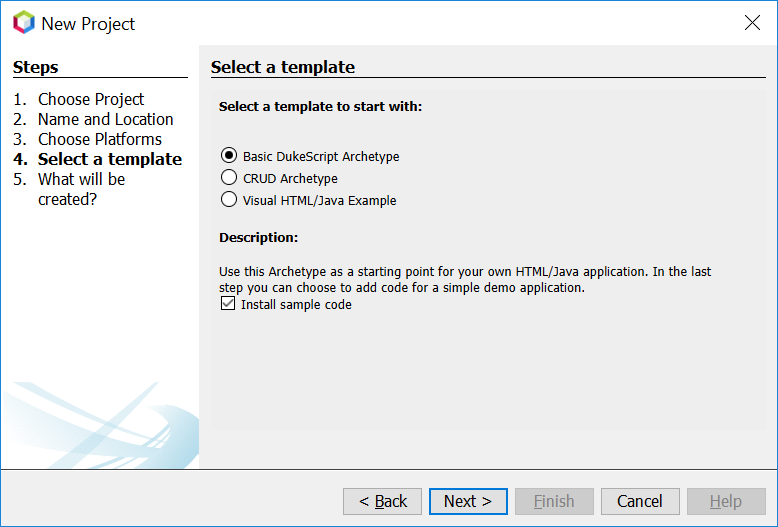Viewport: 778px width, 527px height.
Task: Click the greyed-out Finish button
Action: 554,501
